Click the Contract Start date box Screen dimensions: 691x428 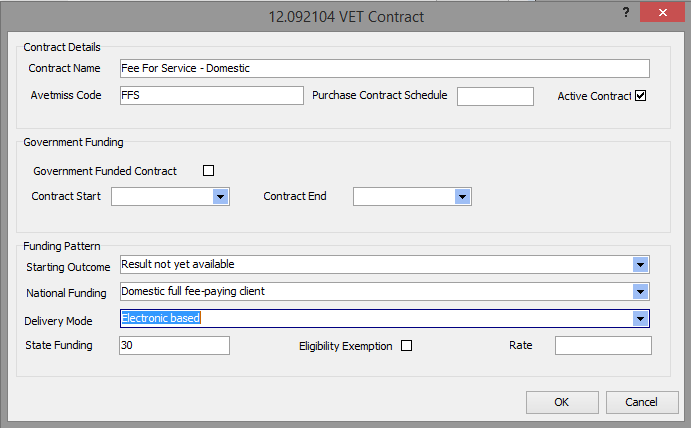coord(162,197)
